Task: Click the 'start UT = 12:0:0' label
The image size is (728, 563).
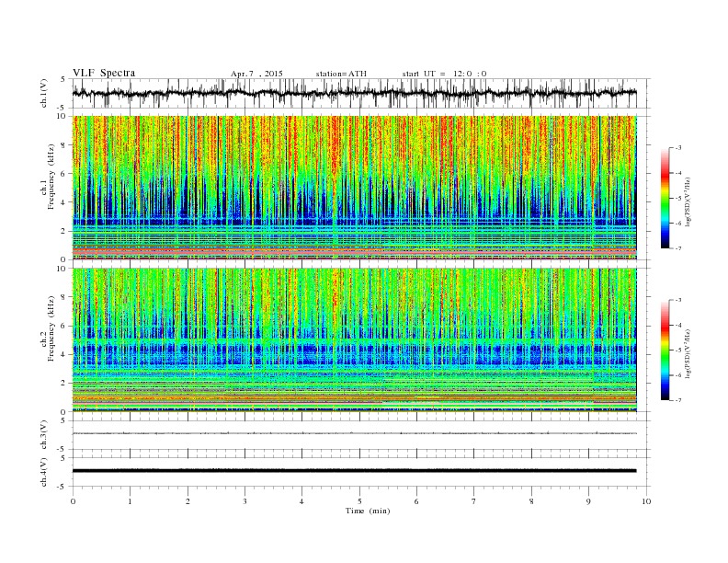Action: (x=444, y=74)
